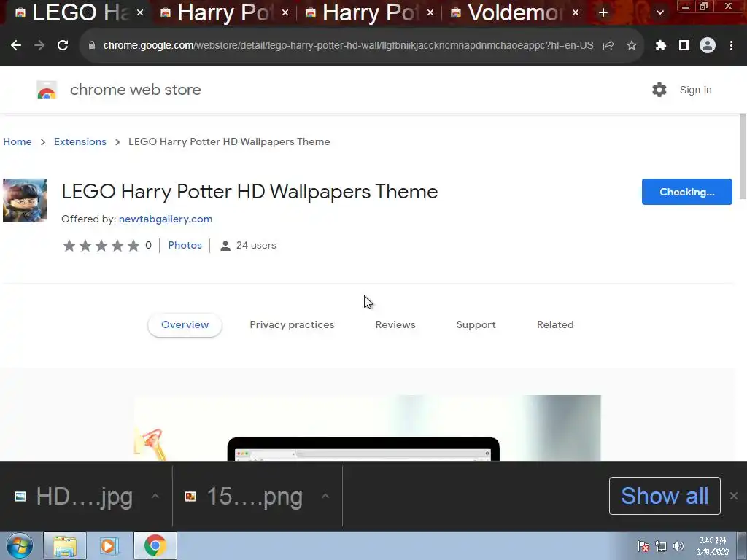The image size is (747, 560).
Task: Click the page vertical scrollbar
Action: [743, 157]
